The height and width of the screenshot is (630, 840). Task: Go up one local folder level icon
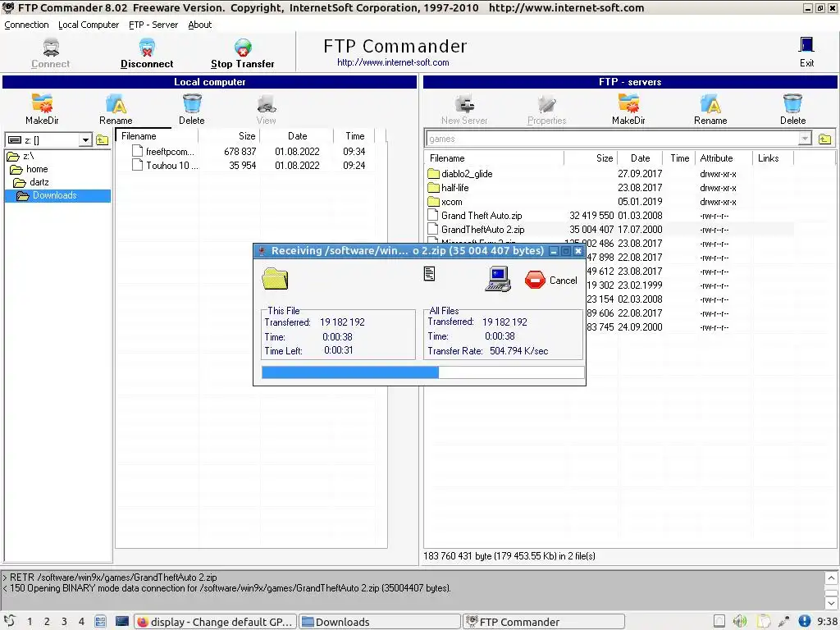click(103, 140)
